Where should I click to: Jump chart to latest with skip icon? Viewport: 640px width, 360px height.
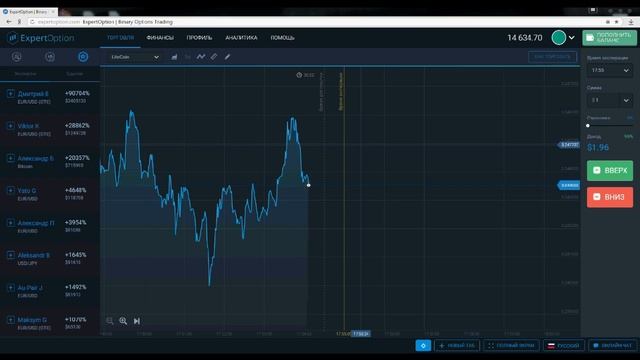coord(137,321)
